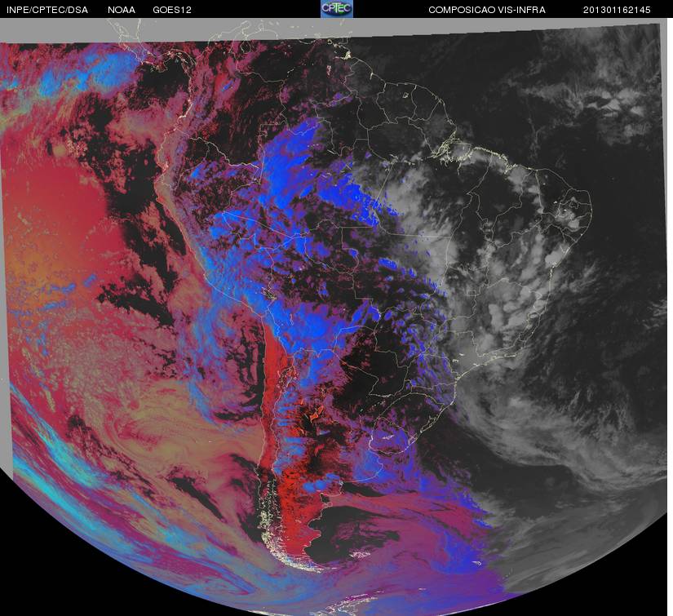Click the INPE/CPTEC/DSA header text
The width and height of the screenshot is (673, 616).
pos(47,10)
